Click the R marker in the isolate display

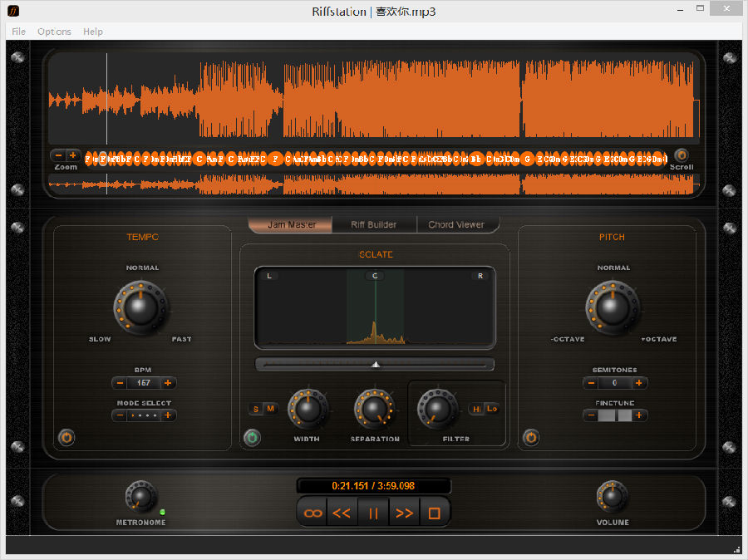pyautogui.click(x=480, y=276)
